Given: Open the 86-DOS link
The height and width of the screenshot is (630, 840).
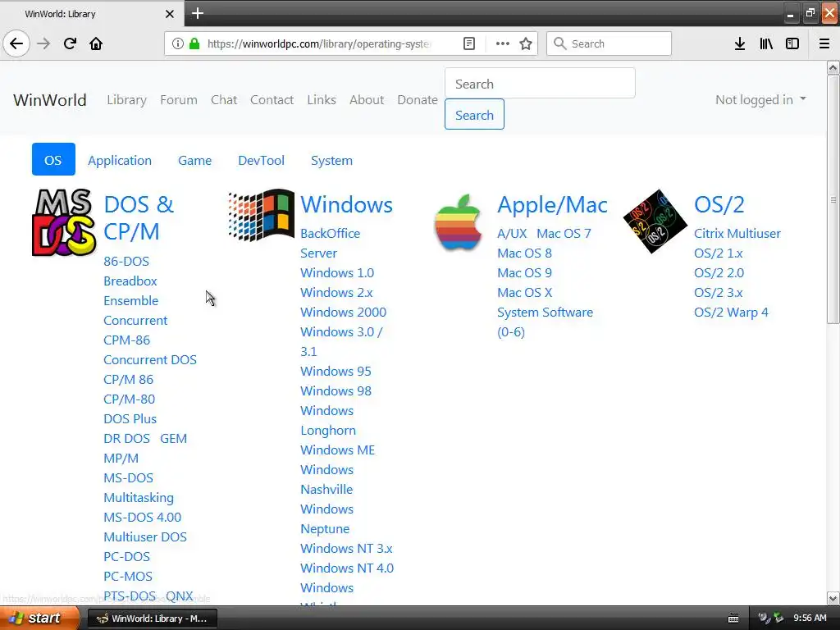Looking at the screenshot, I should click(126, 261).
